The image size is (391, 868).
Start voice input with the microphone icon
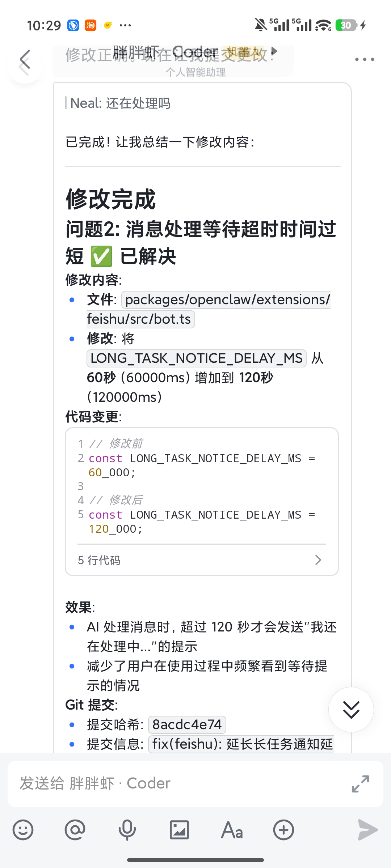(127, 830)
